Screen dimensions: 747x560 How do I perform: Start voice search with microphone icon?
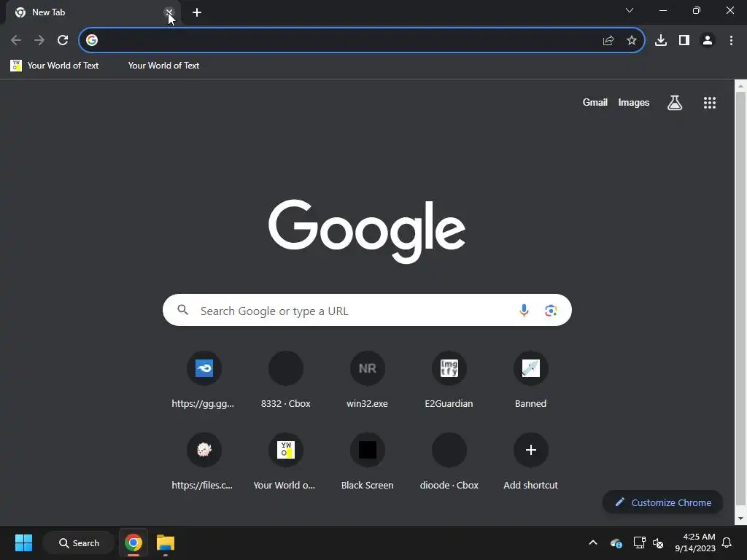pyautogui.click(x=524, y=311)
